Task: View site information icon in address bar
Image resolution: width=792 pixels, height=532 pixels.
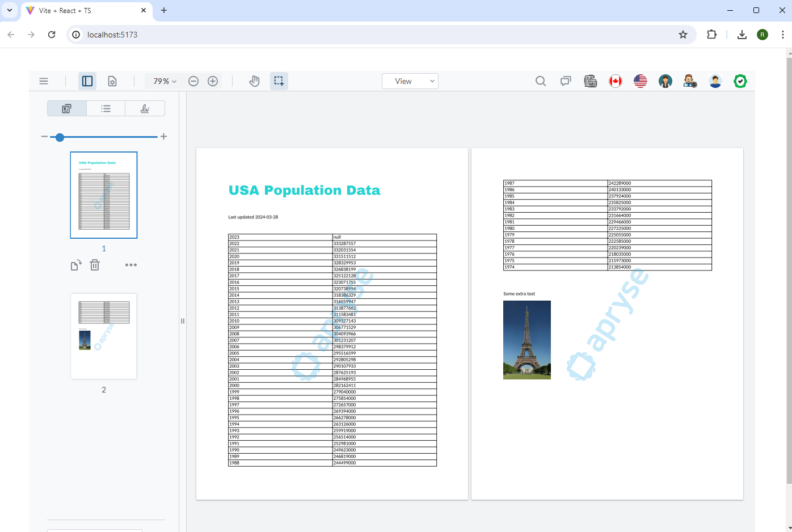Action: tap(76, 35)
